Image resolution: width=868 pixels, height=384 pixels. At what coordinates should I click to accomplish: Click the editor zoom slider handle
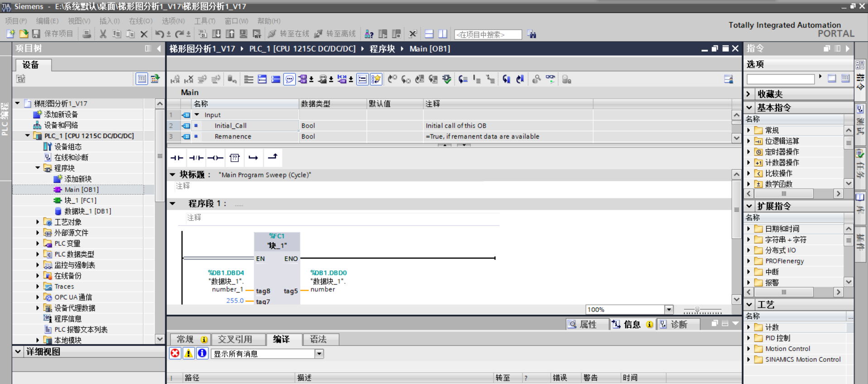coord(697,310)
